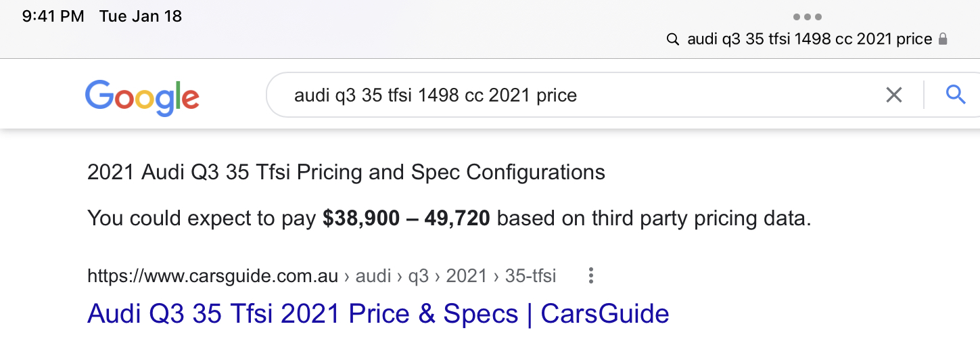Clear the search box with the X icon
This screenshot has height=341, width=980.
click(894, 95)
